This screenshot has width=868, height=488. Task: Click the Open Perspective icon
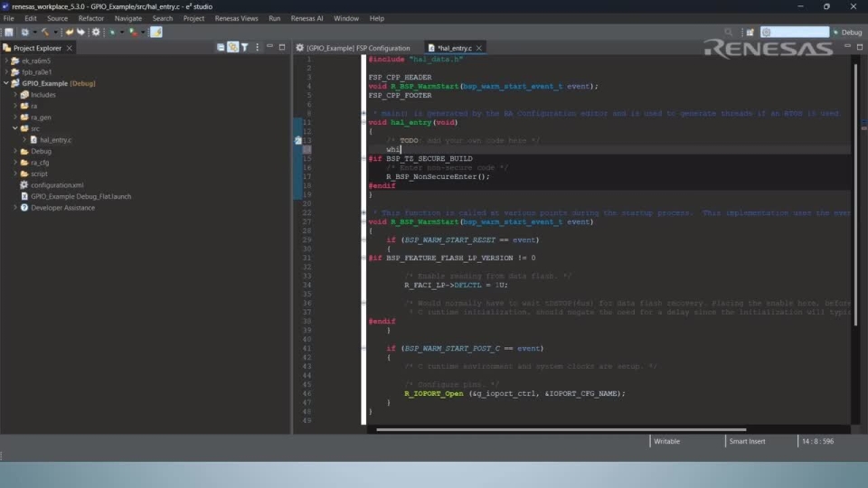click(750, 33)
